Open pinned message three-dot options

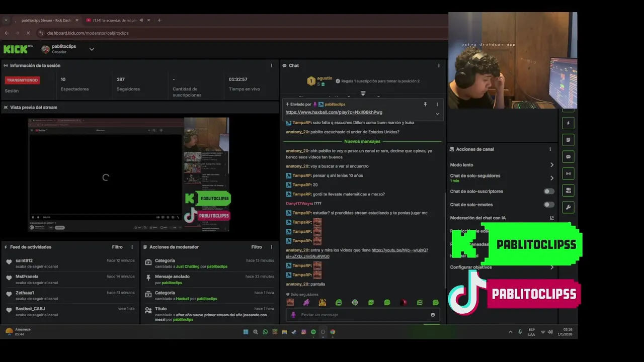click(437, 104)
